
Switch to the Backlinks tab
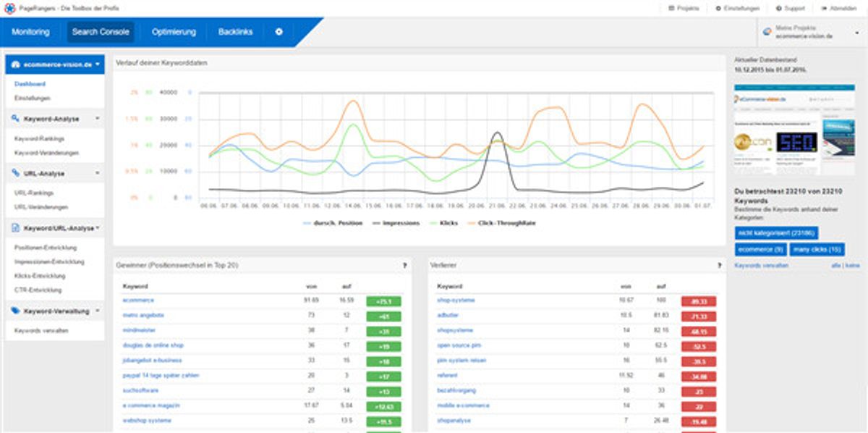[236, 32]
